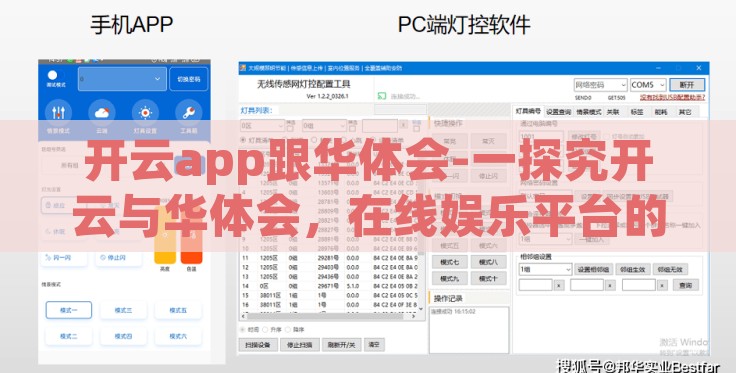This screenshot has height=373, width=736.
Task: Tap the 闪一闪 flash button in mobile app
Action: (x=64, y=258)
